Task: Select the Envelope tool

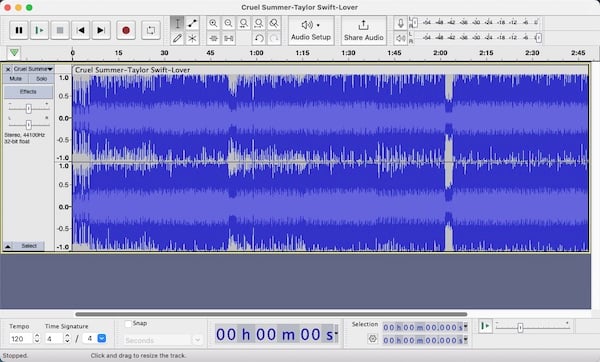Action: coord(192,23)
